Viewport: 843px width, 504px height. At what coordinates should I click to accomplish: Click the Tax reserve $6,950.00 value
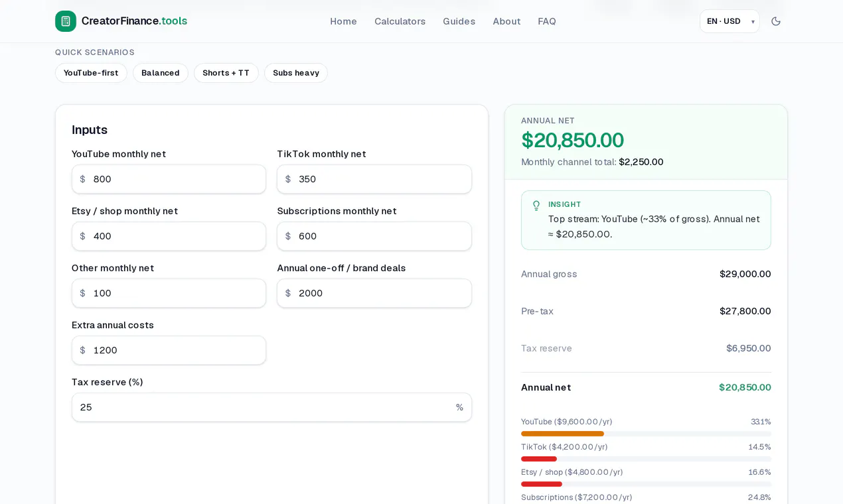pos(748,348)
